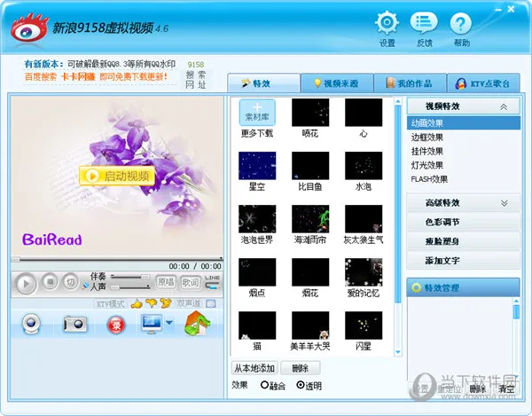The image size is (532, 416).
Task: Adjust the 伴奏 accompaniment volume slider
Action: coord(130,277)
